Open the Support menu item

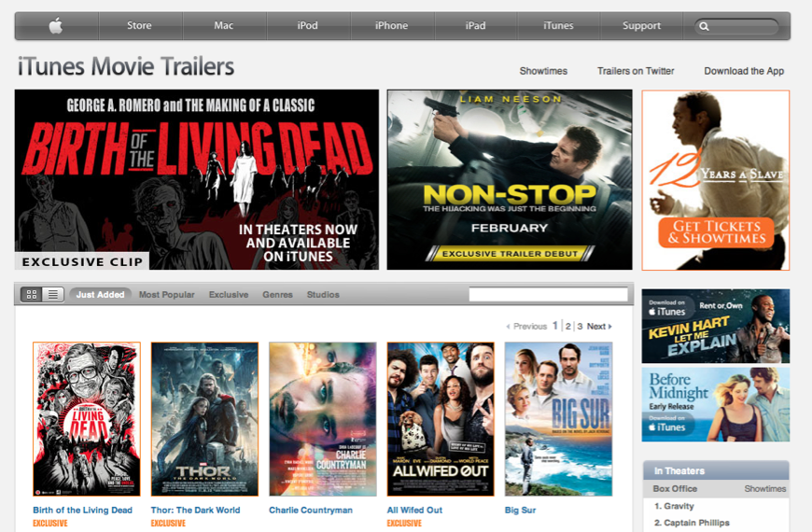coord(641,25)
